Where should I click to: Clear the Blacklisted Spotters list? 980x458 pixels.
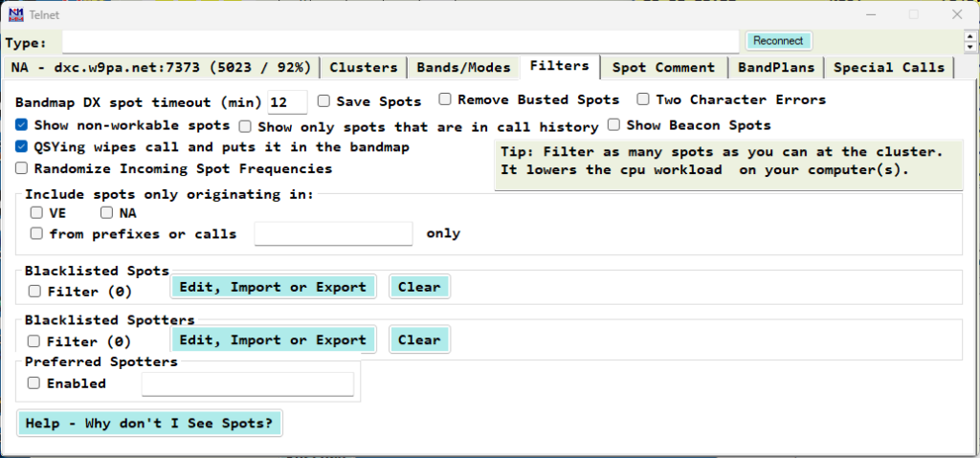(x=419, y=339)
